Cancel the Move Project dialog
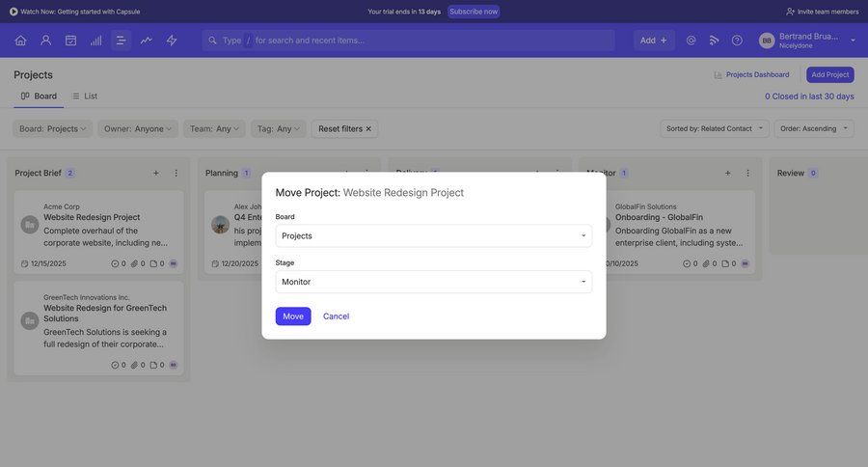Screen dimensions: 868x467 coord(336,316)
